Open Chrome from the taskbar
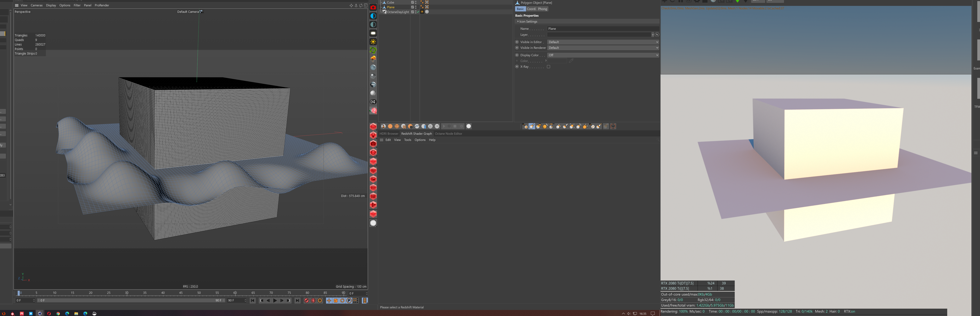This screenshot has height=316, width=980. [x=58, y=313]
